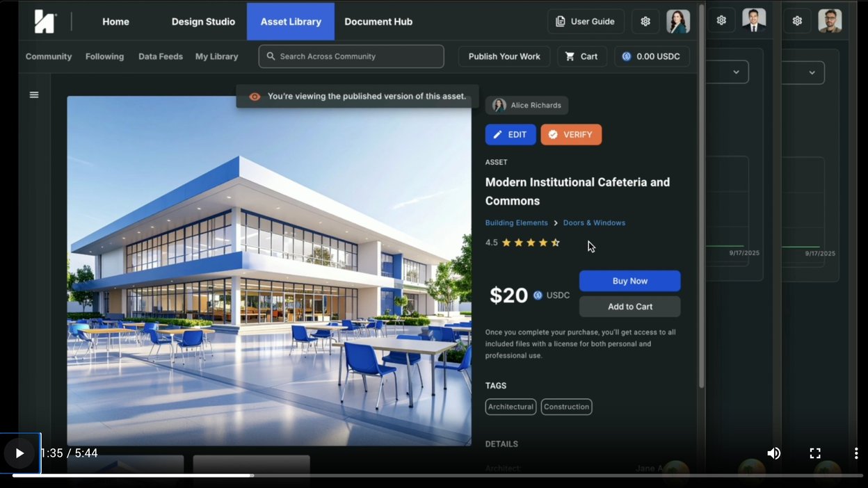Click the $20 price text
Viewport: 868px width, 488px height.
(508, 295)
